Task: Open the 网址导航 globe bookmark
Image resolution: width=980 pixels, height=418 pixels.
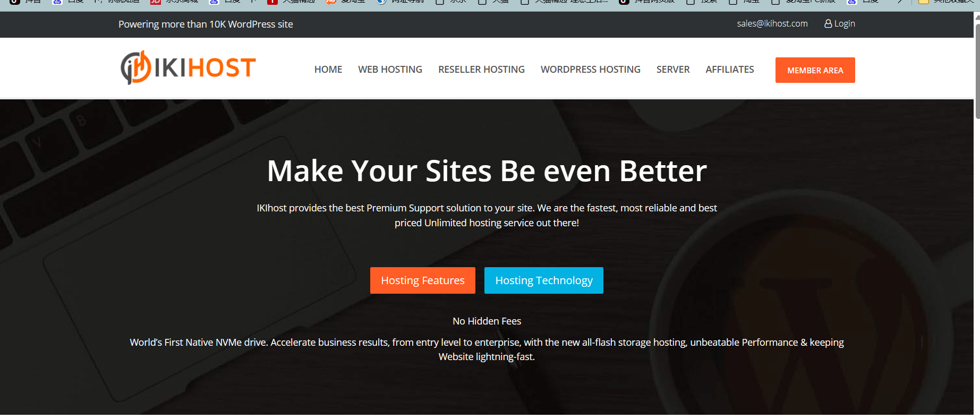Action: [x=381, y=2]
